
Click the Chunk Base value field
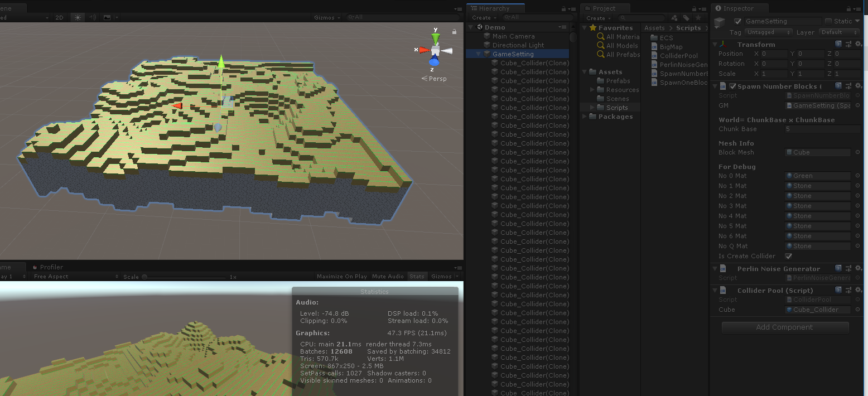tap(823, 129)
